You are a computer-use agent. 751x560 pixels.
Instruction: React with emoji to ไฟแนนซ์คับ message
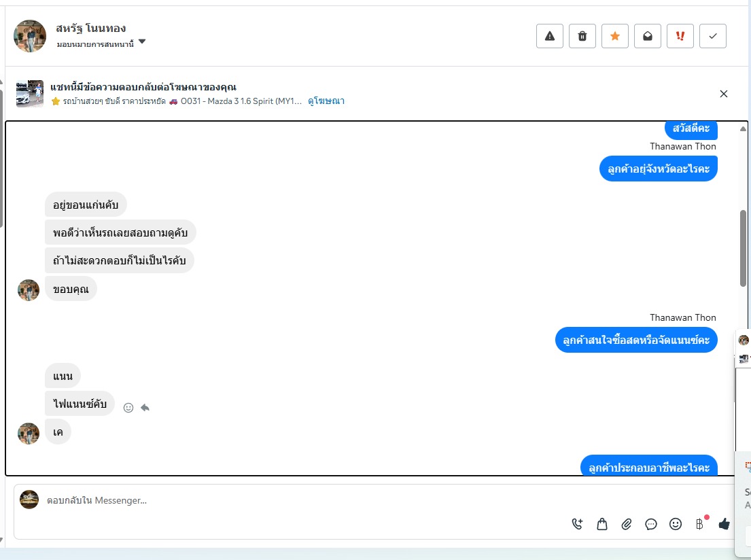pyautogui.click(x=128, y=408)
